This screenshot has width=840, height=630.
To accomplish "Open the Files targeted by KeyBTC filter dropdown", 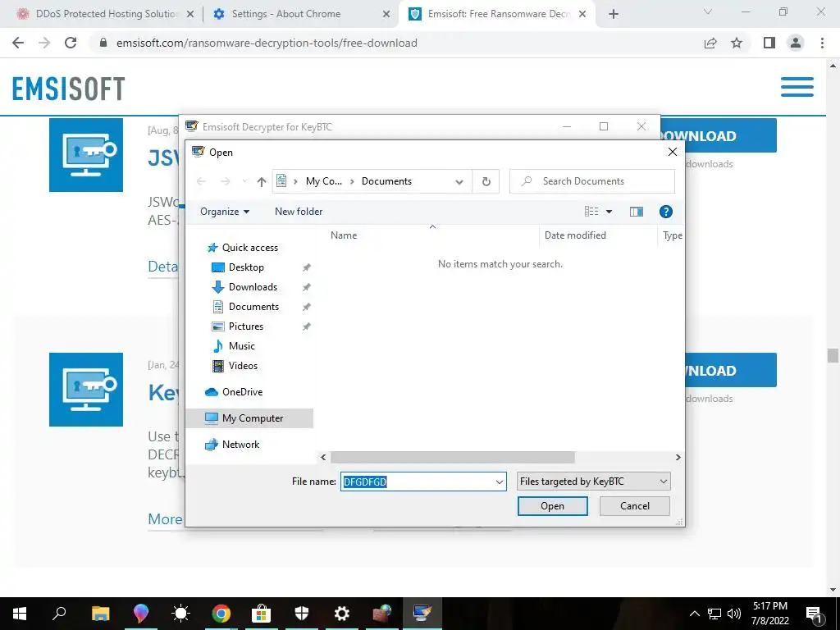I will (594, 482).
